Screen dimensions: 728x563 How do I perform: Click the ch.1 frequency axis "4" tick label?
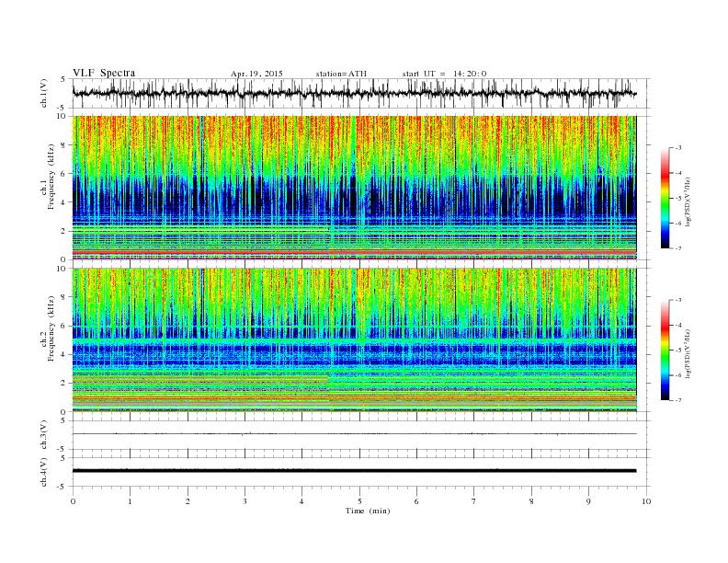(x=63, y=202)
